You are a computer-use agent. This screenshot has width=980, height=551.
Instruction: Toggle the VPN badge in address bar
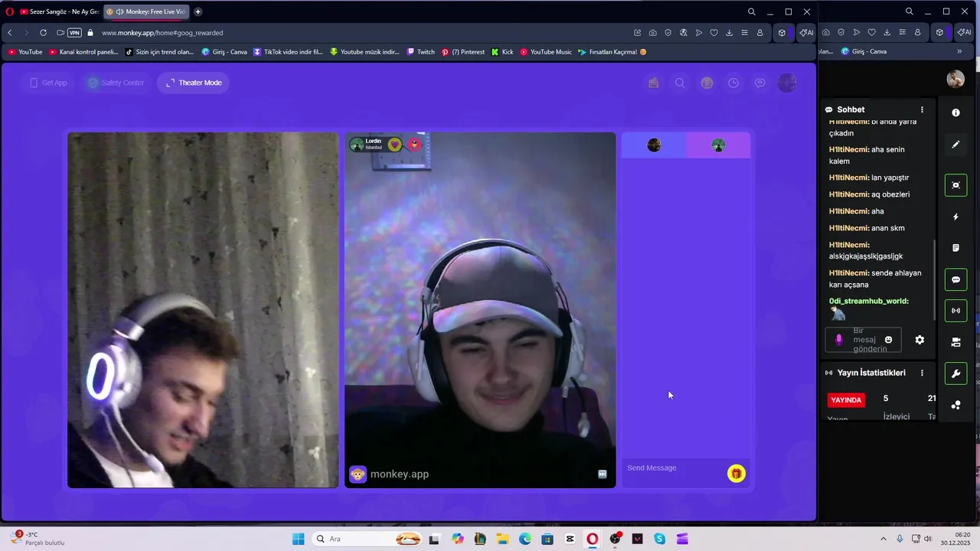tap(74, 33)
